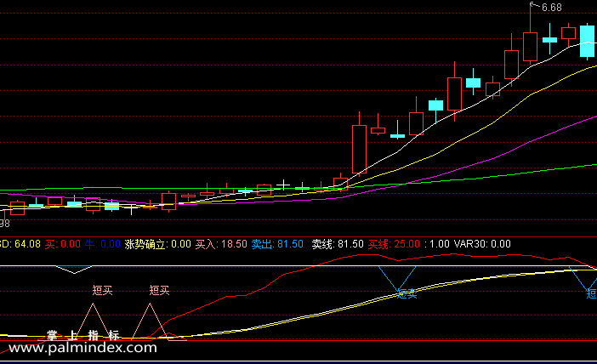Image resolution: width=597 pixels, height=364 pixels.
Task: Click the VAR30: 0.00 readout
Action: [482, 244]
